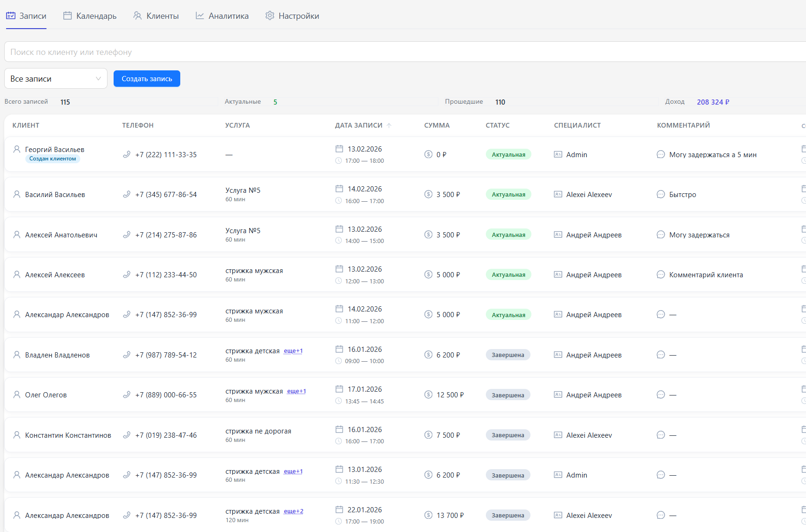Click the Создан клиентом tag

(x=53, y=159)
